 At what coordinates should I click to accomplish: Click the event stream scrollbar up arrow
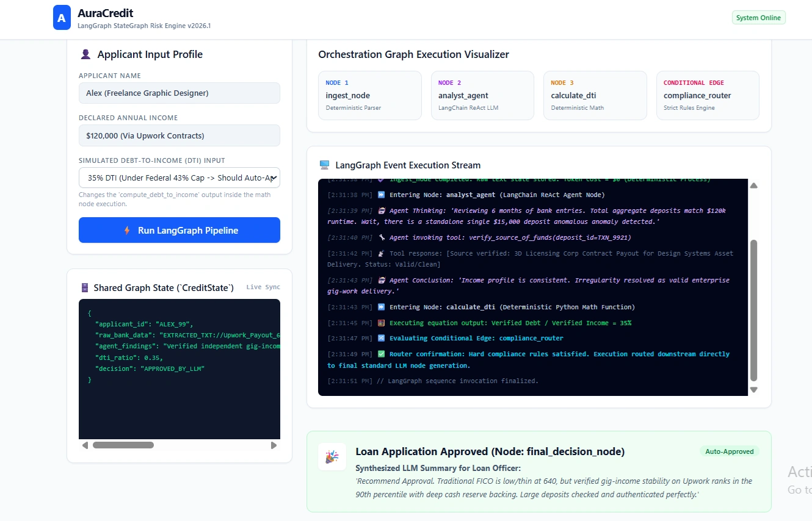coord(753,185)
